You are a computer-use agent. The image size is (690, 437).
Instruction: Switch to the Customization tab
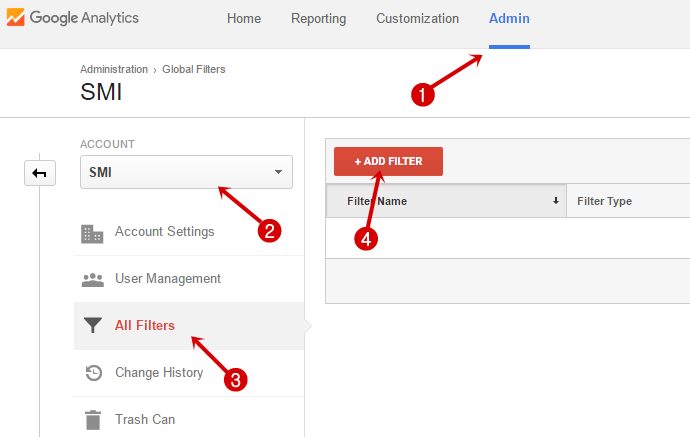click(x=417, y=18)
